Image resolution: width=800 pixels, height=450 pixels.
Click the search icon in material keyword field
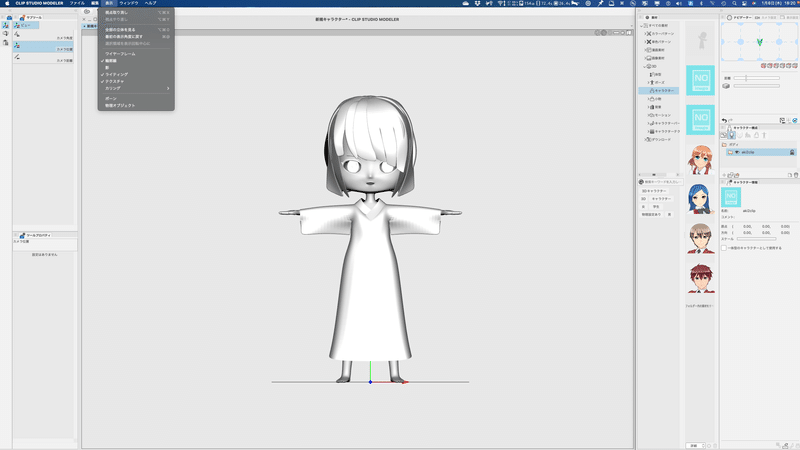click(x=641, y=182)
